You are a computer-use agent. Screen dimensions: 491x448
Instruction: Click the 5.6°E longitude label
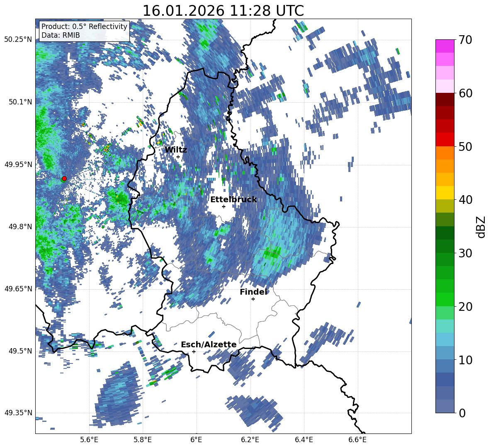click(89, 440)
